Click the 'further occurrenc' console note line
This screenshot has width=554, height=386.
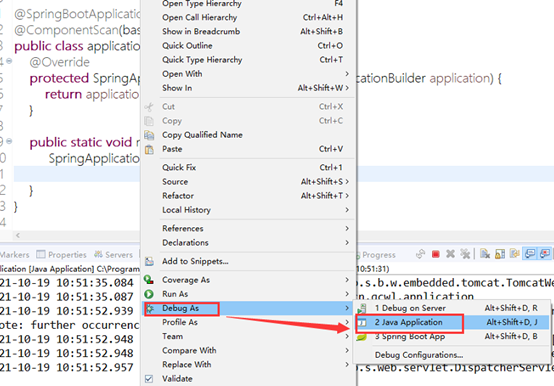70,325
